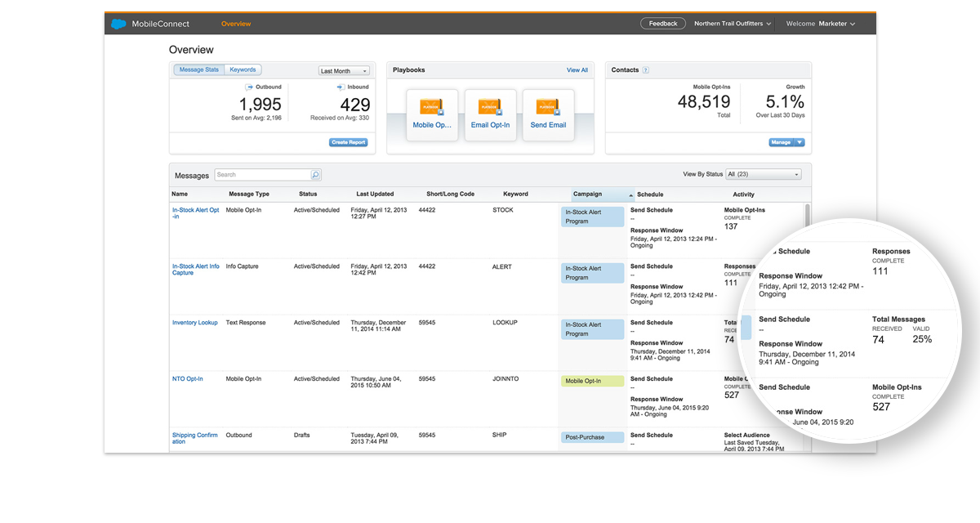Click the Manage dropdown button

(x=786, y=142)
